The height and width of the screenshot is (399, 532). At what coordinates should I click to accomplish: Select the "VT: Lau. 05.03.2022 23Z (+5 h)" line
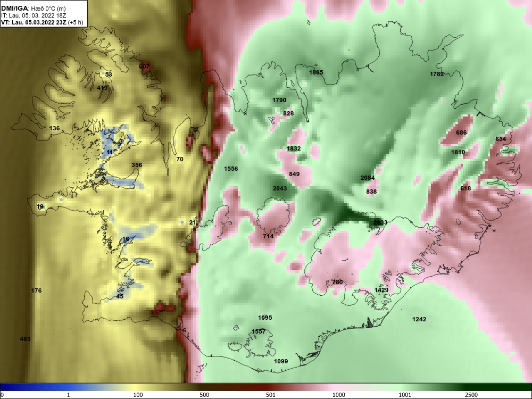tap(42, 23)
